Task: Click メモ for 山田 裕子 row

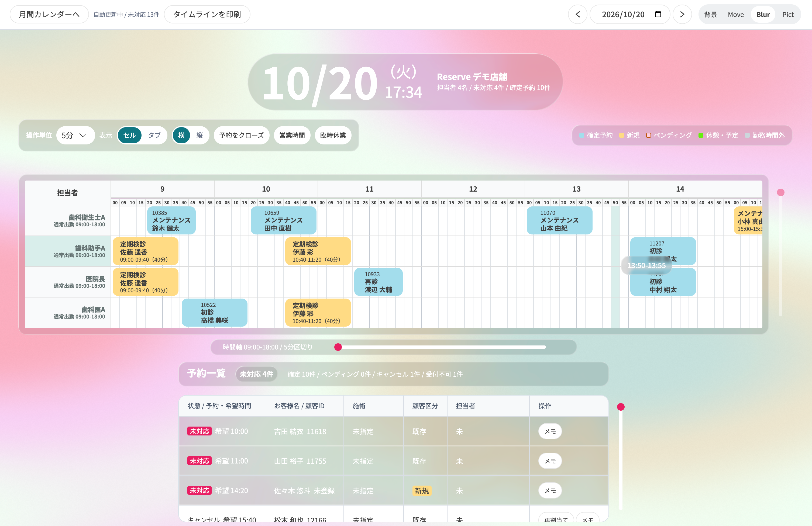Action: coord(550,461)
